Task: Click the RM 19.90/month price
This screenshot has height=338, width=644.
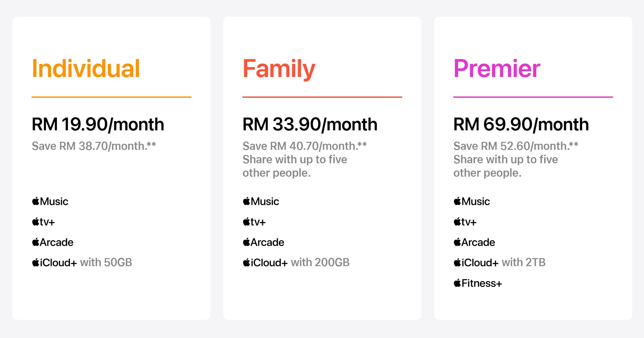Action: (98, 124)
